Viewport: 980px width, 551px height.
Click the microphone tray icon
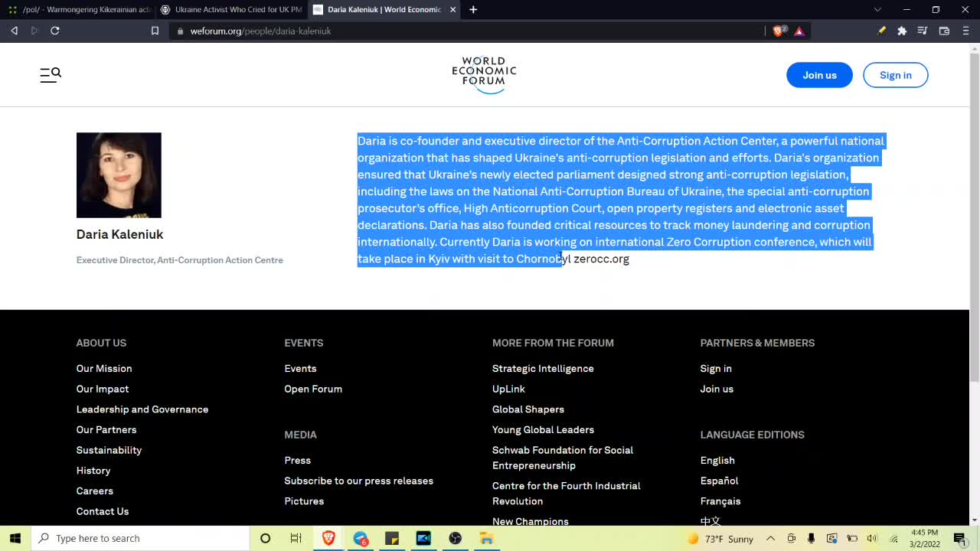(x=812, y=539)
